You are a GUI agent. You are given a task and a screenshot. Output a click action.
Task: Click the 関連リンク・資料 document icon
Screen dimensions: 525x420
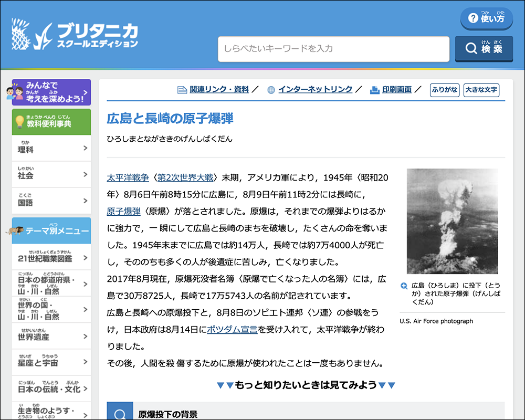tap(182, 90)
